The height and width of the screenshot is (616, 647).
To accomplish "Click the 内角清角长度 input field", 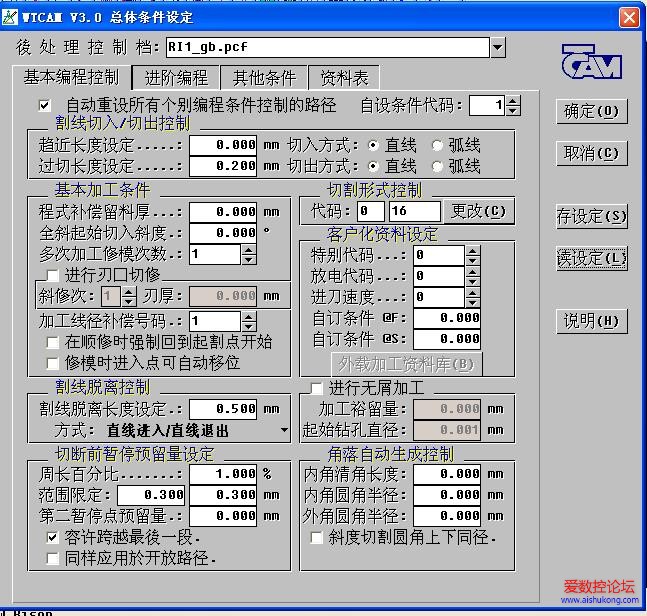I will [447, 474].
